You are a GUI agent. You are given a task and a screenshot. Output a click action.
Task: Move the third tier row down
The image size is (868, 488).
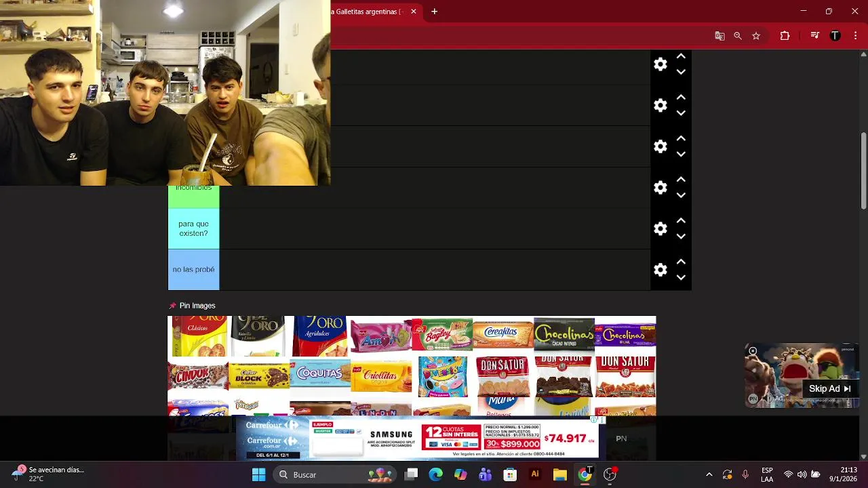tap(681, 154)
